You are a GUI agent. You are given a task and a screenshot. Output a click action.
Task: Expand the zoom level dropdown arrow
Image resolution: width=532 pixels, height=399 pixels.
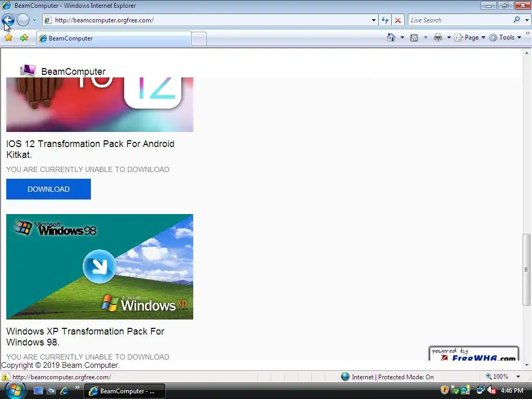pyautogui.click(x=518, y=377)
